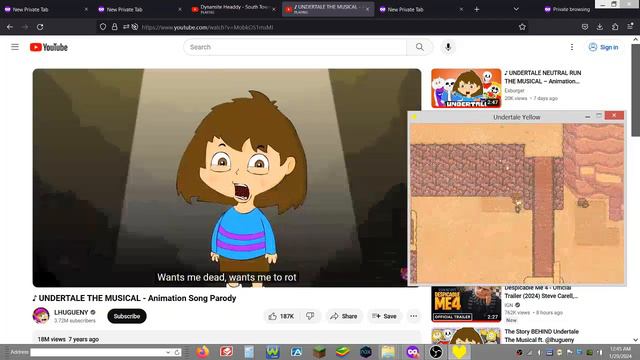Open the tracking protection shield icon
This screenshot has height=360, width=640.
coord(103,27)
